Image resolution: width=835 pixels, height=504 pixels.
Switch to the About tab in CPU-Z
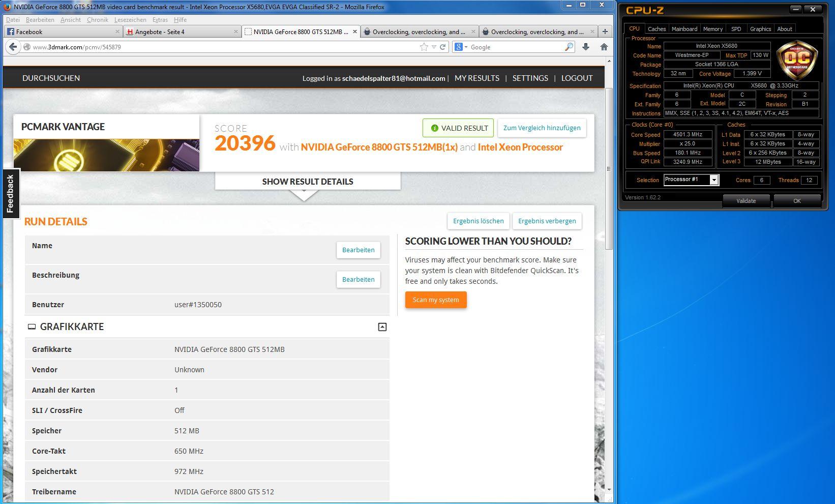[x=785, y=29]
